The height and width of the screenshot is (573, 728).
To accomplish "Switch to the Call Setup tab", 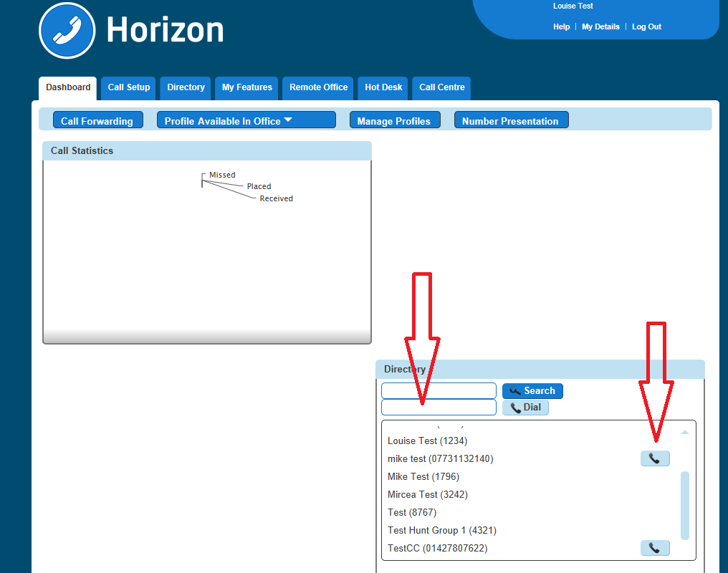I will click(128, 87).
